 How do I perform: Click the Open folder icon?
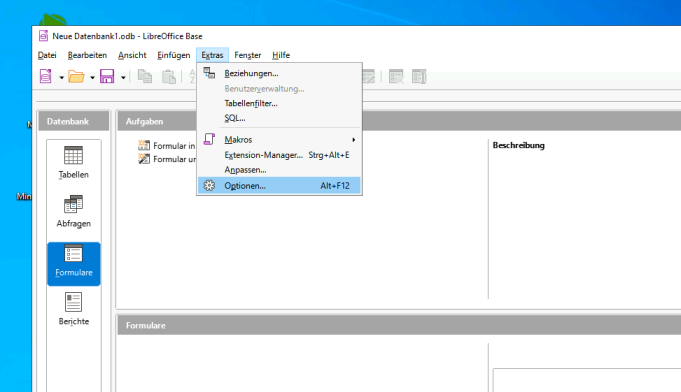(x=76, y=77)
